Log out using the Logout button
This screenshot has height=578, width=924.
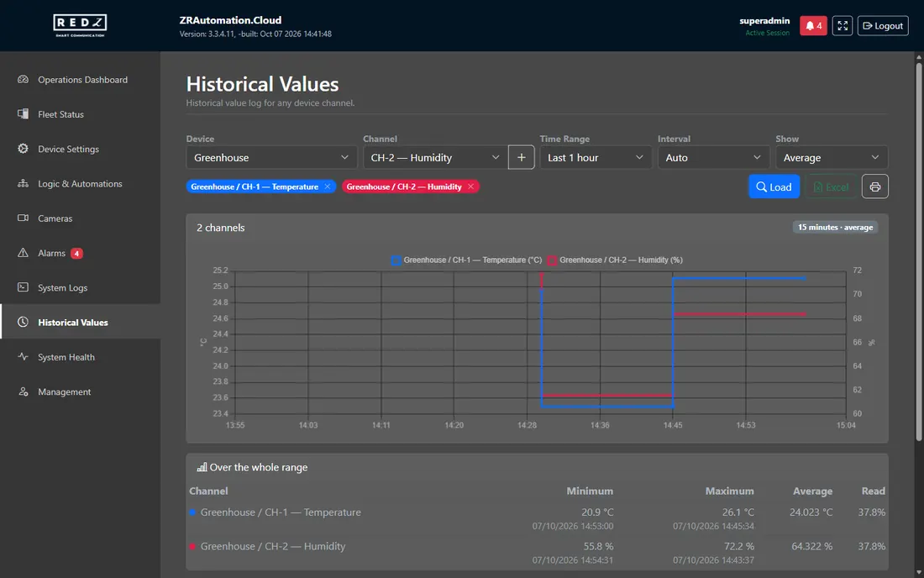883,26
